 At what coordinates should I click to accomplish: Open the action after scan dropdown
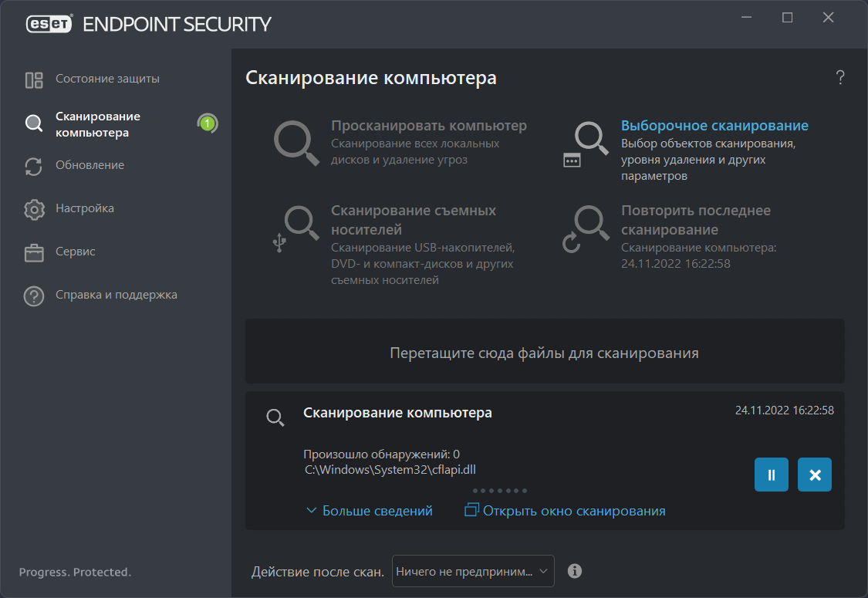click(473, 571)
